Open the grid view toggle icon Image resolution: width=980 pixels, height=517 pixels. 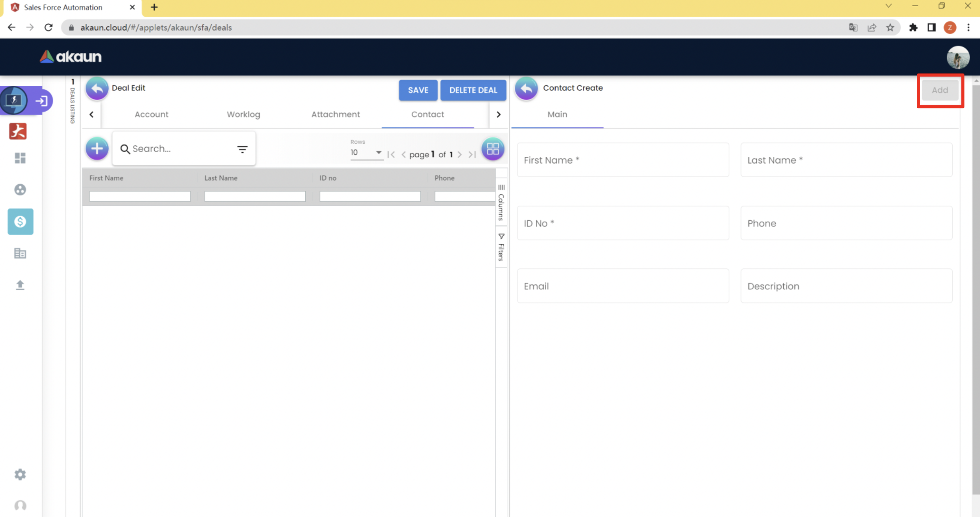tap(492, 149)
